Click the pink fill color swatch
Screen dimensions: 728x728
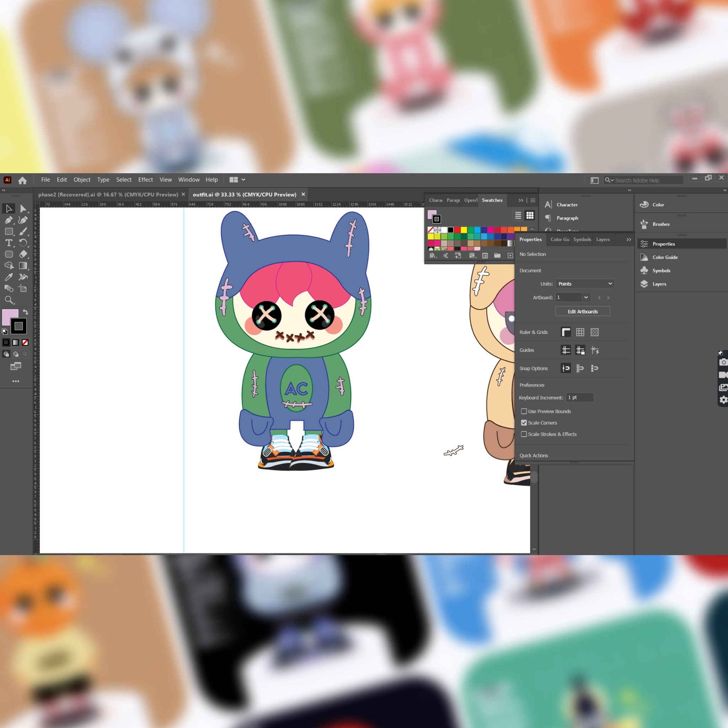pos(9,316)
